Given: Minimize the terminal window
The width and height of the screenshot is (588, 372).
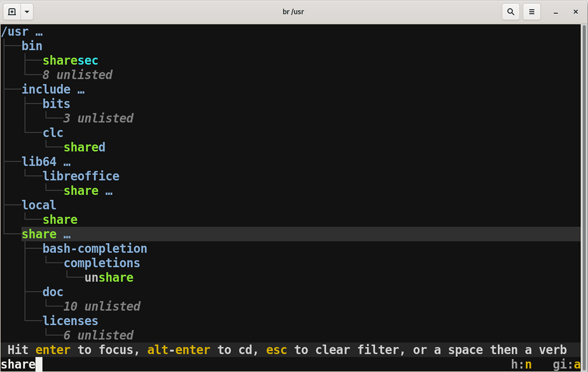Looking at the screenshot, I should pyautogui.click(x=556, y=12).
